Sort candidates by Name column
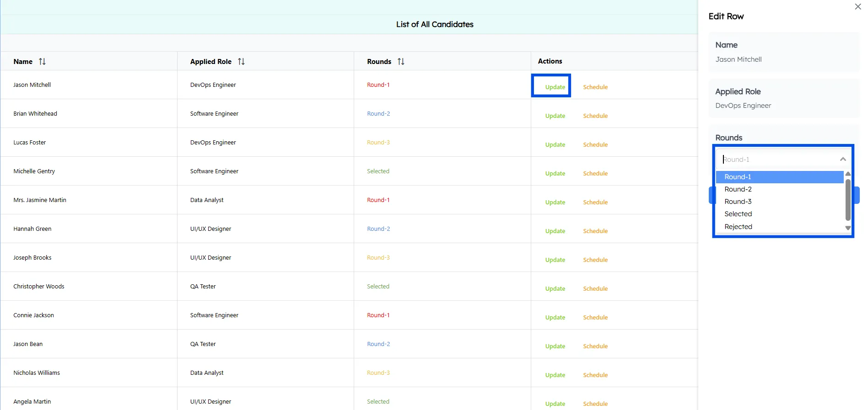Viewport: 868px width, 410px height. (42, 61)
